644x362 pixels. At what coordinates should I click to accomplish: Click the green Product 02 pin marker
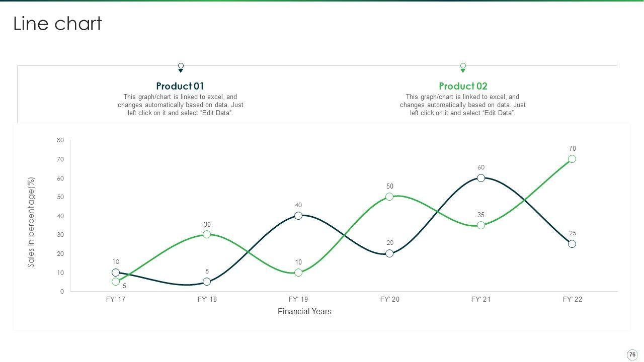[463, 67]
